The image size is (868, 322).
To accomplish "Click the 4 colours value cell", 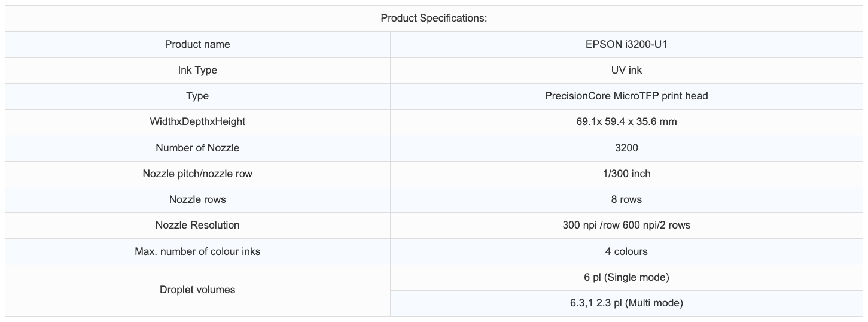I will point(626,251).
